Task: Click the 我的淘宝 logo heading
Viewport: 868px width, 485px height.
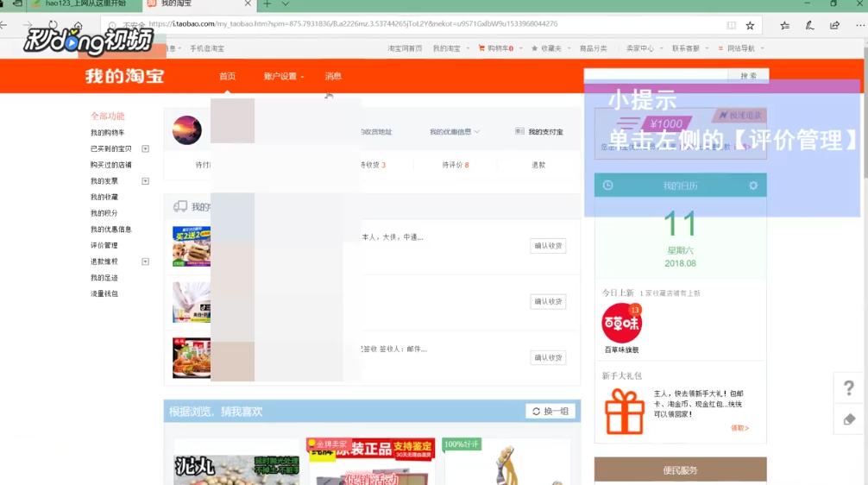Action: click(124, 77)
